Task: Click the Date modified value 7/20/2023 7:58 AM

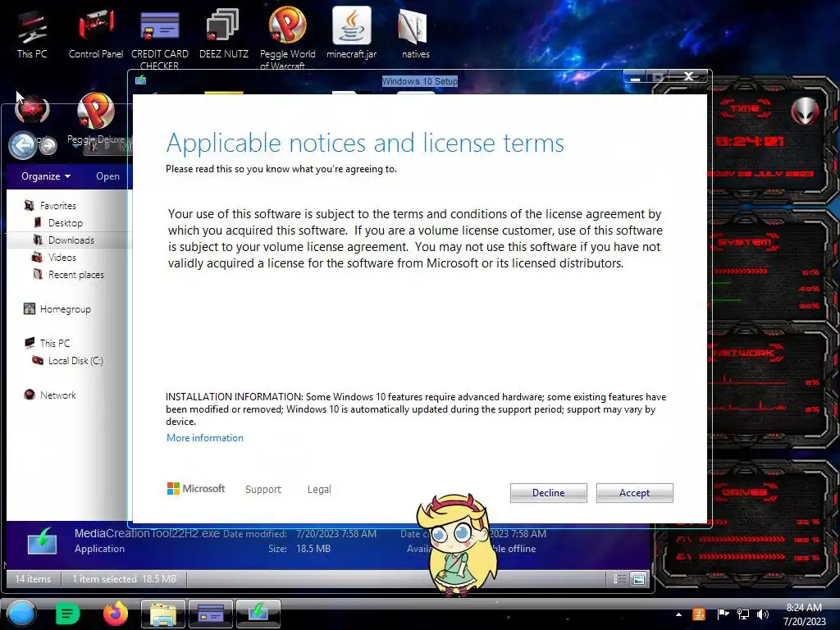Action: pyautogui.click(x=336, y=533)
